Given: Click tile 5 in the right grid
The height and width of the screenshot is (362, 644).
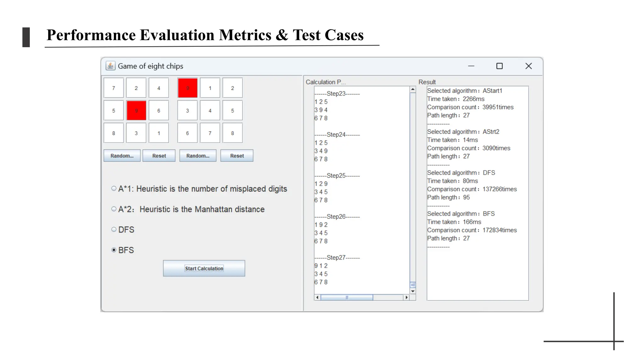Looking at the screenshot, I should click(233, 111).
